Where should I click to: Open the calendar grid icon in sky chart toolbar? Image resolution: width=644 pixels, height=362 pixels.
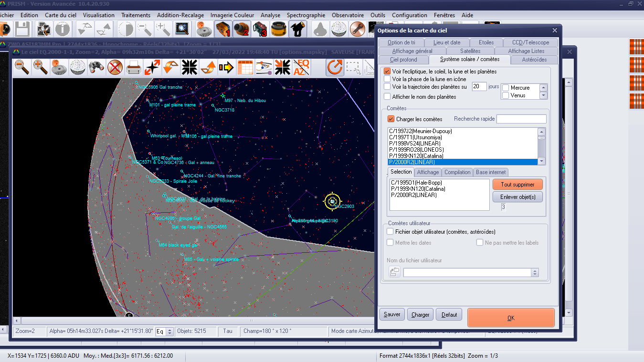click(x=245, y=67)
